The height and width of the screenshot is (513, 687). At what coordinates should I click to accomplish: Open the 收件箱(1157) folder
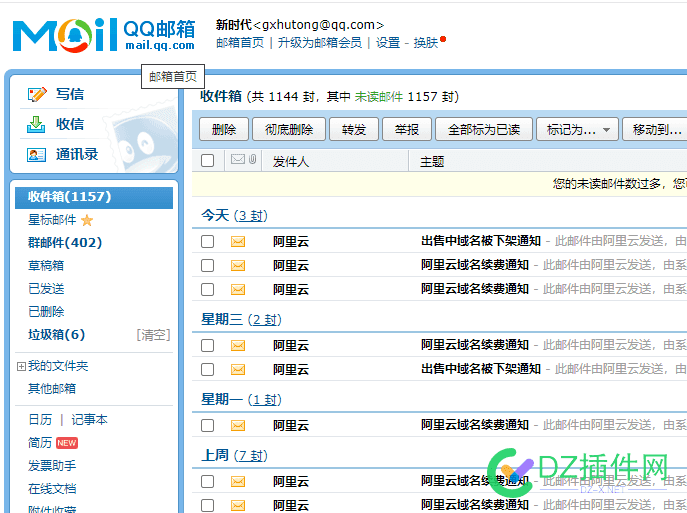tap(94, 197)
